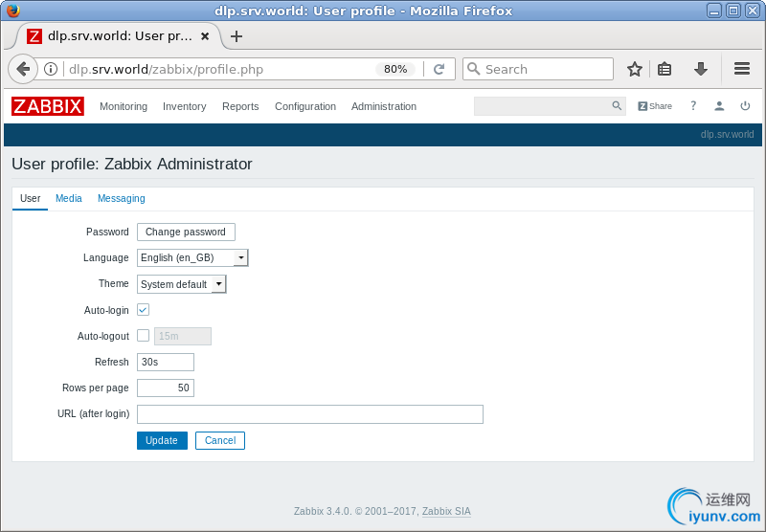Click the 80% zoom level indicator

pyautogui.click(x=395, y=69)
